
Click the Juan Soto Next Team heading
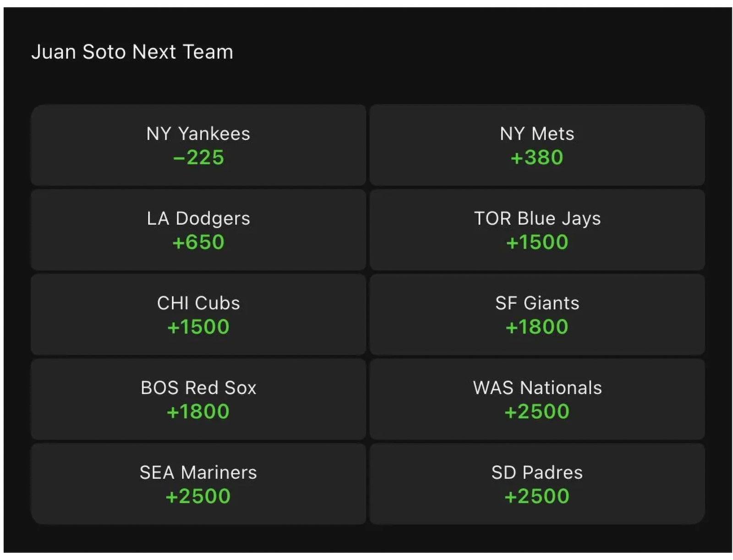pos(132,52)
